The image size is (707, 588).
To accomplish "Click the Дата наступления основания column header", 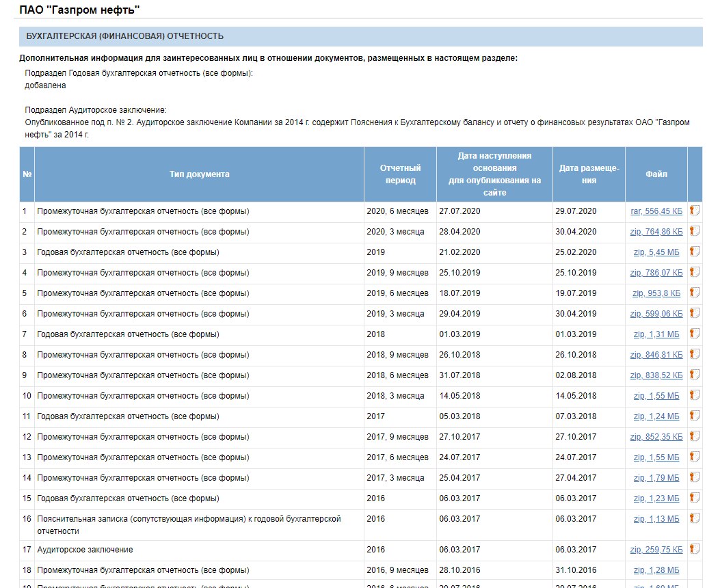I will 494,174.
